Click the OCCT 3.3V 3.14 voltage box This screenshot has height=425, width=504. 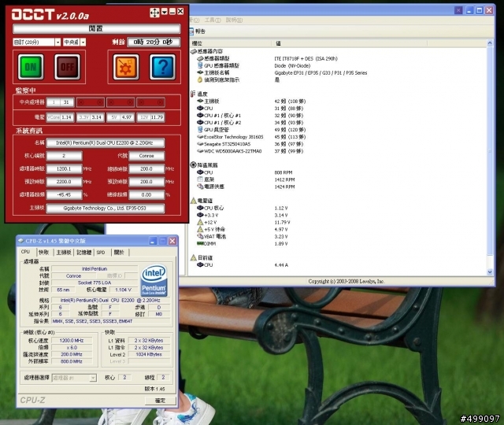point(91,117)
